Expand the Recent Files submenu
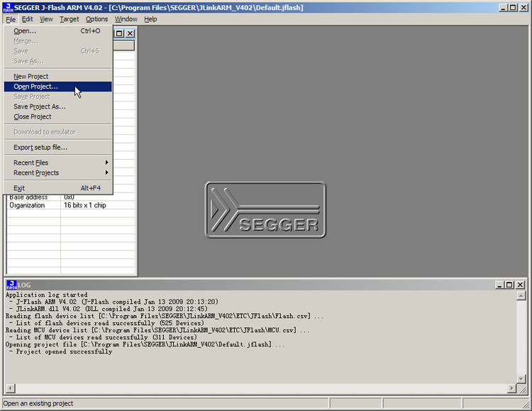 [57, 163]
